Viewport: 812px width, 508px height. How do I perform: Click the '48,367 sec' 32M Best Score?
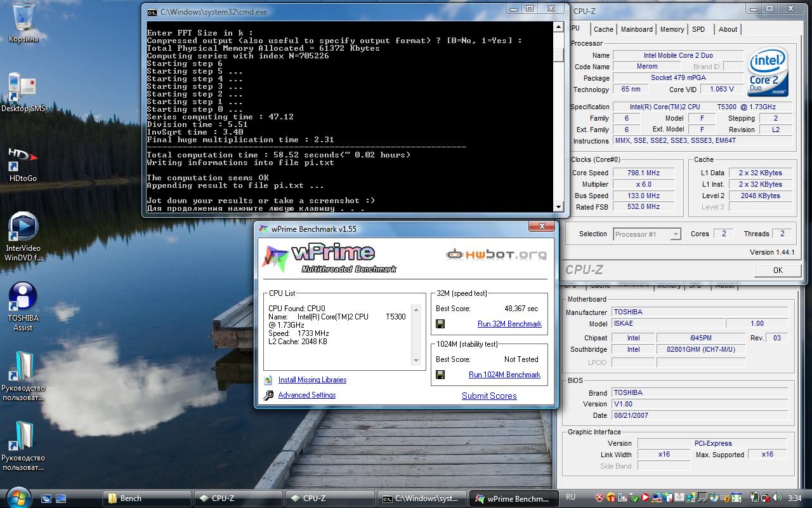coord(521,309)
